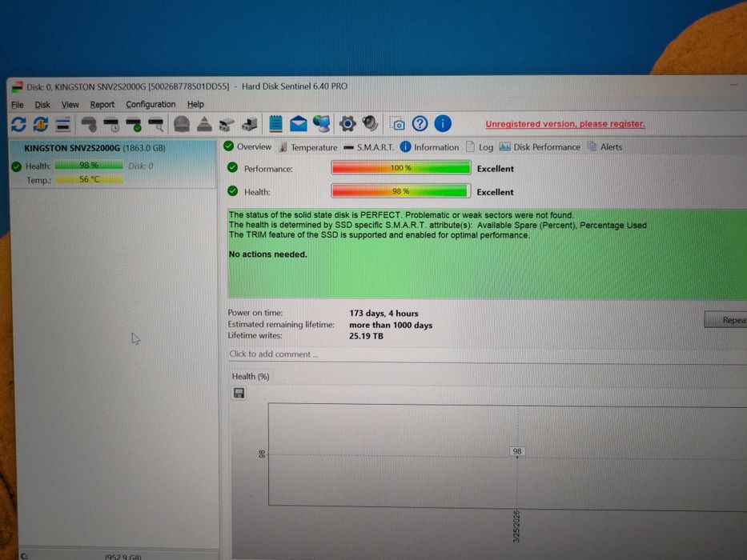Select the Overview tab

(x=247, y=146)
